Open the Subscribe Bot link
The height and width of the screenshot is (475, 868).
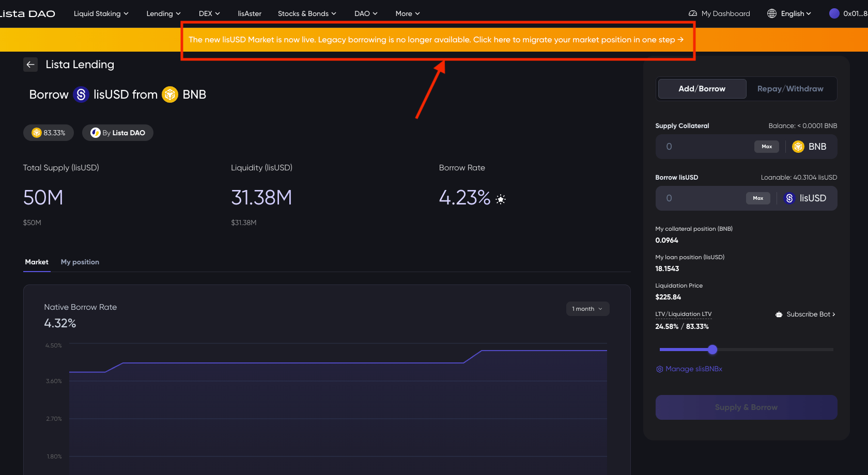click(805, 314)
